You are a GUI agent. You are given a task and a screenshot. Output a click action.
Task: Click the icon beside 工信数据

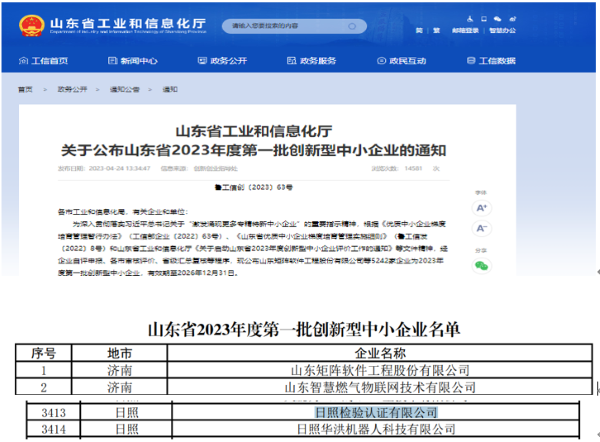pyautogui.click(x=471, y=60)
